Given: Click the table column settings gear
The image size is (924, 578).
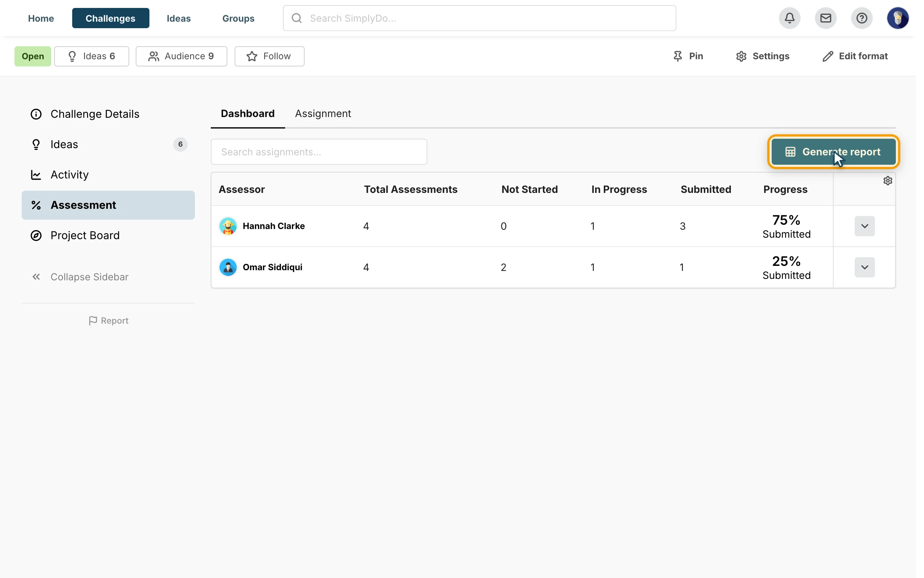Looking at the screenshot, I should (888, 180).
